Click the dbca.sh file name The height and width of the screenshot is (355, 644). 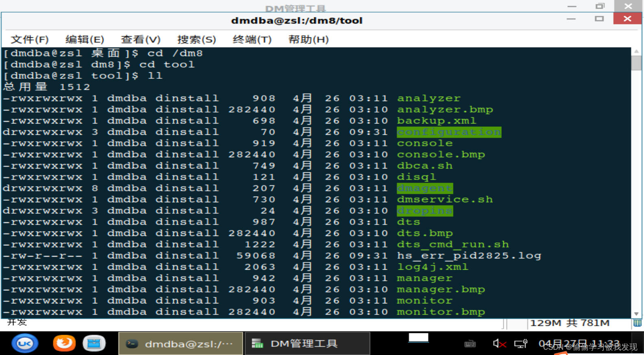424,166
